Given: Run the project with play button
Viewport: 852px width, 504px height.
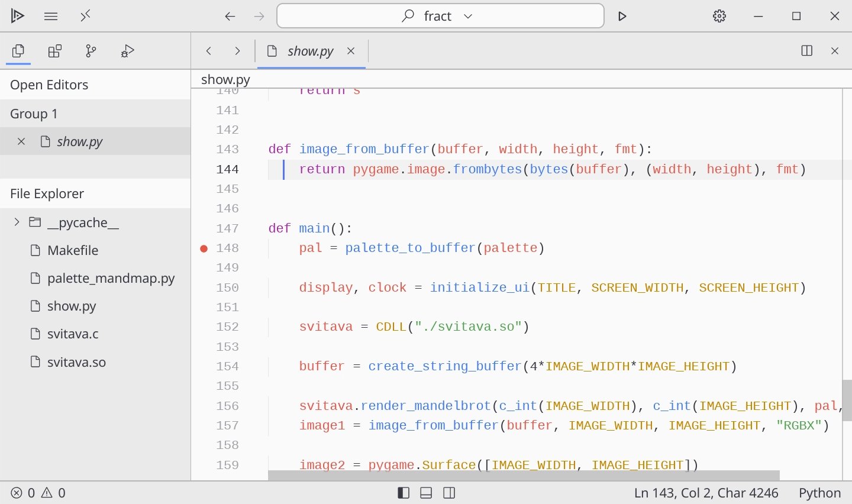Looking at the screenshot, I should click(x=622, y=16).
